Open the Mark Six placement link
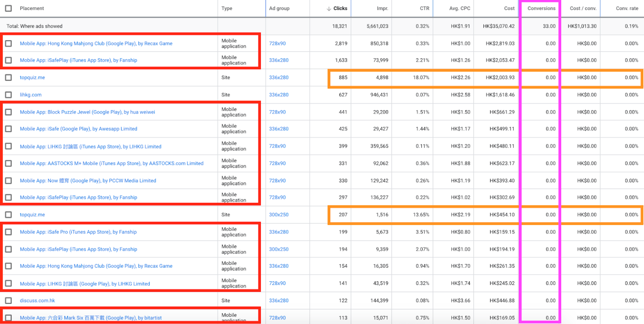The image size is (644, 324). click(x=90, y=318)
